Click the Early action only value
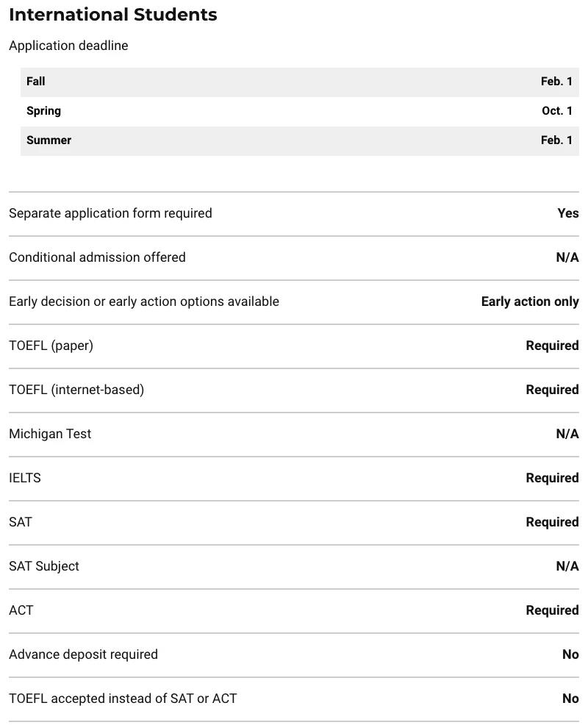588x725 pixels. tap(529, 301)
